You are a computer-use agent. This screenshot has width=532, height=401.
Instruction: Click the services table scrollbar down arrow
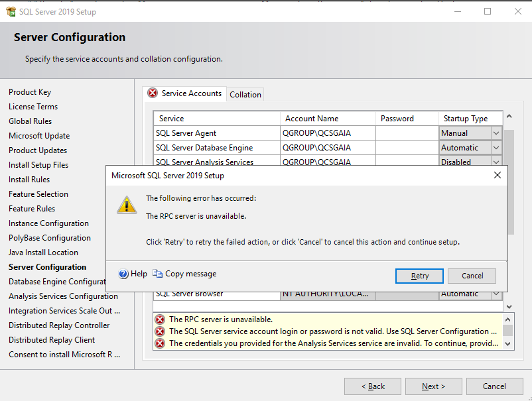(x=509, y=307)
